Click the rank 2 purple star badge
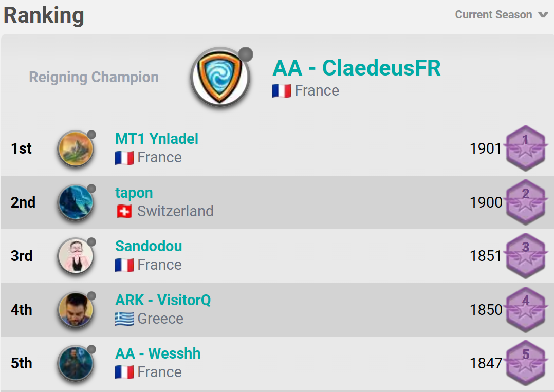 (x=525, y=202)
